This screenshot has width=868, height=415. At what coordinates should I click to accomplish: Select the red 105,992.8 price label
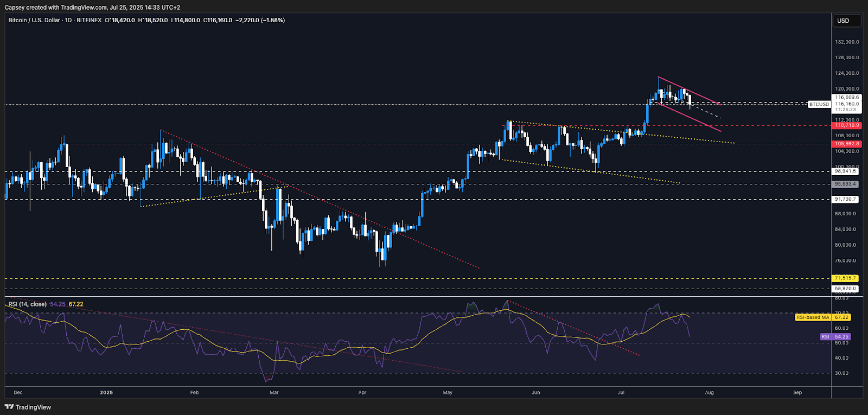846,144
